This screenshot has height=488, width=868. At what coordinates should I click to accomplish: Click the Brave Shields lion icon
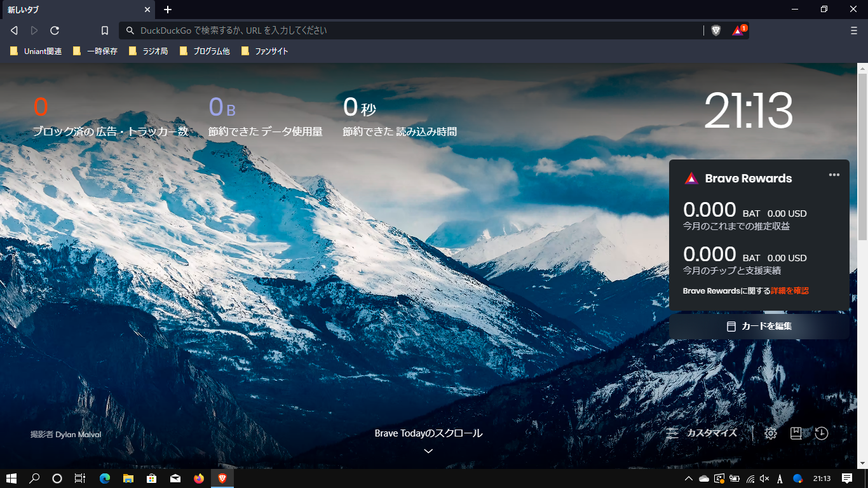pyautogui.click(x=716, y=30)
